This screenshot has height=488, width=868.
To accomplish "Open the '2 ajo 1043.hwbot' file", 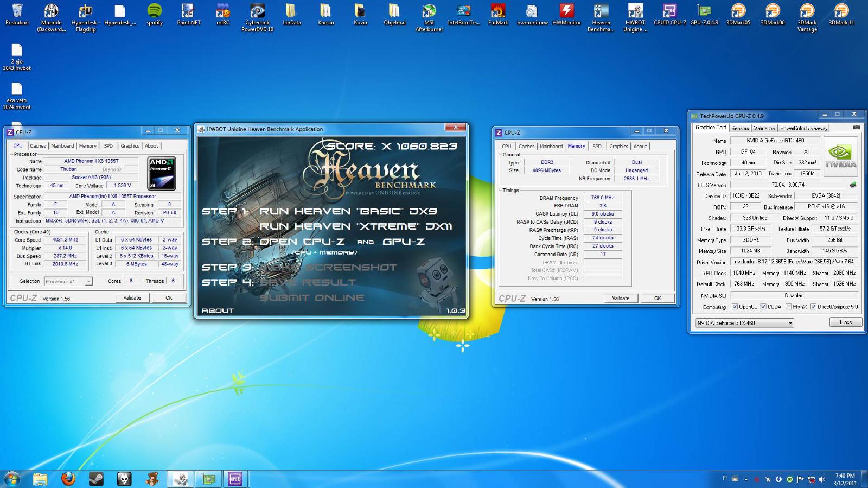I will tap(17, 57).
